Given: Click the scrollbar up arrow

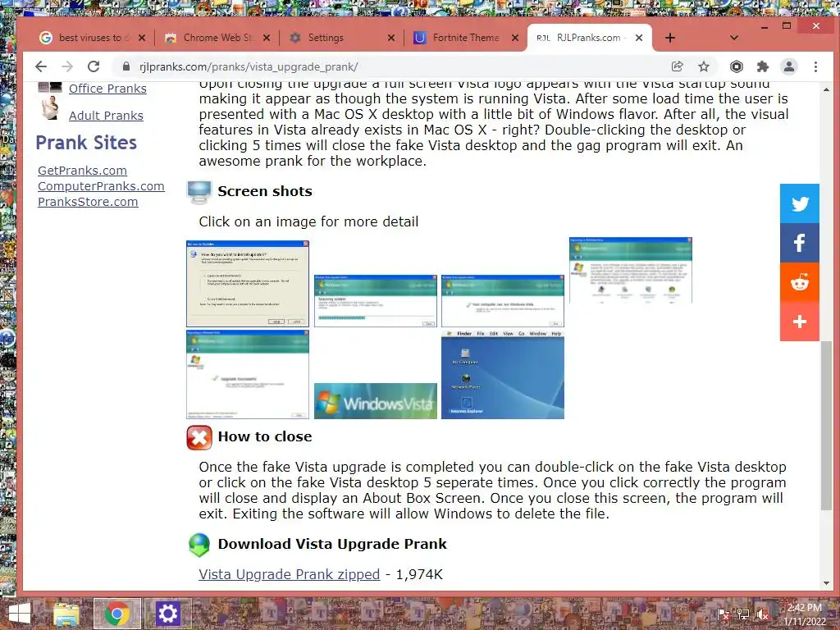Looking at the screenshot, I should click(x=826, y=89).
